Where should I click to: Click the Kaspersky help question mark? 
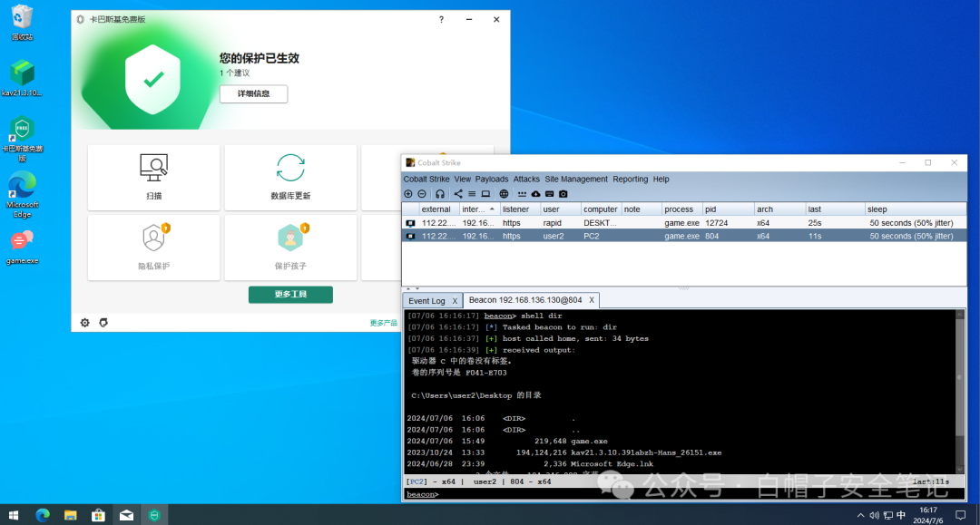[x=441, y=19]
